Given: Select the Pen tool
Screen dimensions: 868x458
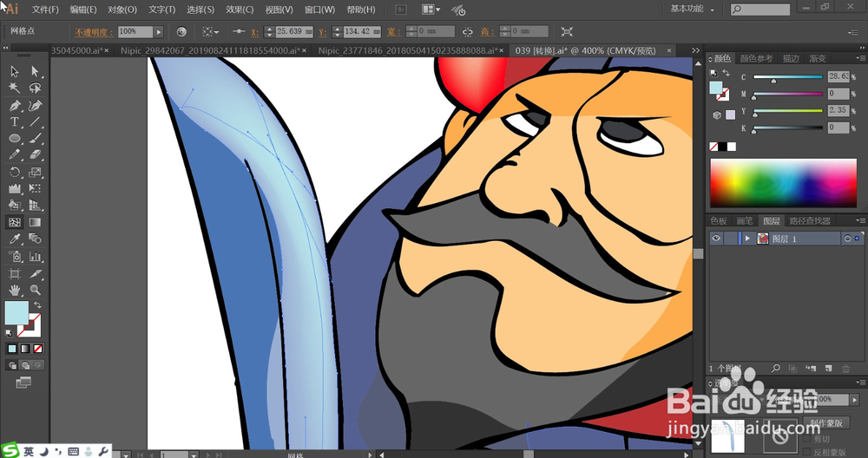Looking at the screenshot, I should point(15,105).
